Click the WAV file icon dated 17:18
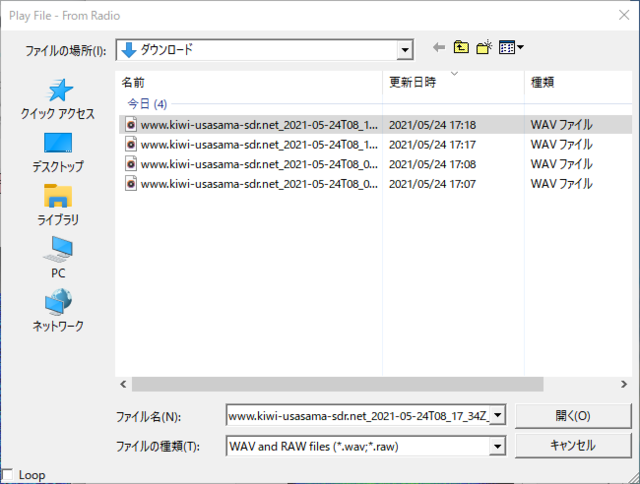Image resolution: width=640 pixels, height=484 pixels. (x=131, y=124)
